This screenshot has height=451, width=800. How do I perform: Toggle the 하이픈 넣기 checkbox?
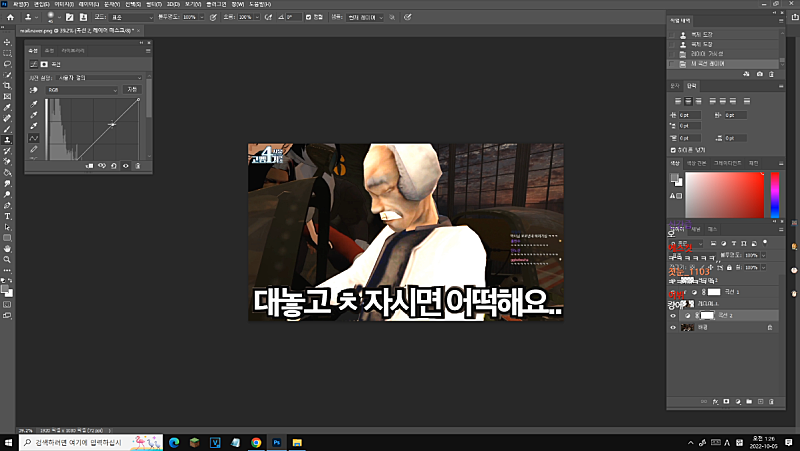click(x=674, y=148)
